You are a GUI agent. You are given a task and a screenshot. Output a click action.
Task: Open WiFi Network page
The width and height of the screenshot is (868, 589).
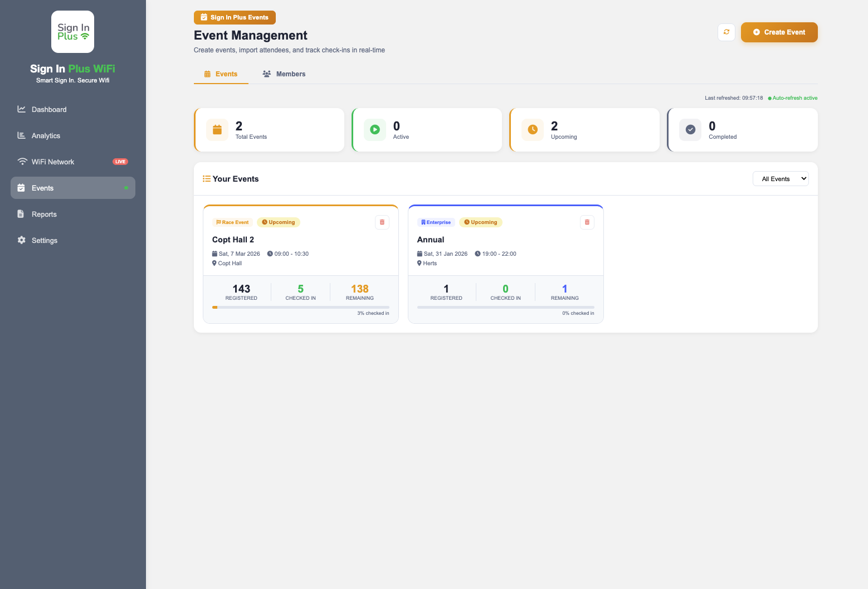(x=53, y=162)
